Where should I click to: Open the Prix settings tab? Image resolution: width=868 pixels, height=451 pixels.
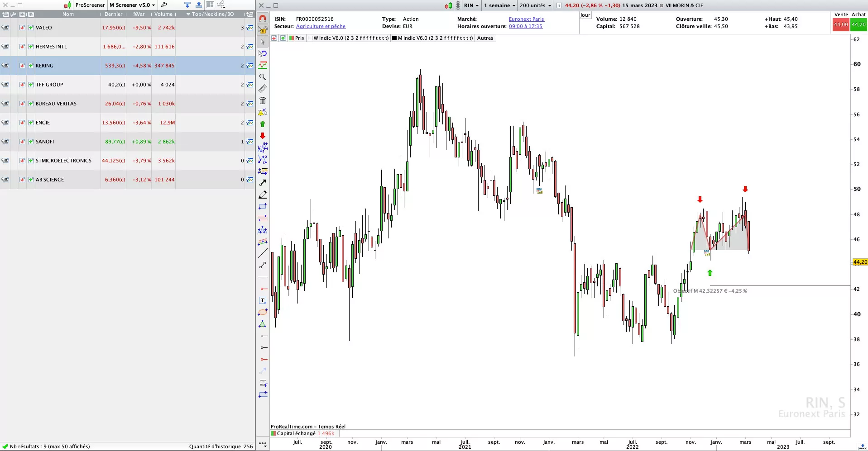coord(297,38)
